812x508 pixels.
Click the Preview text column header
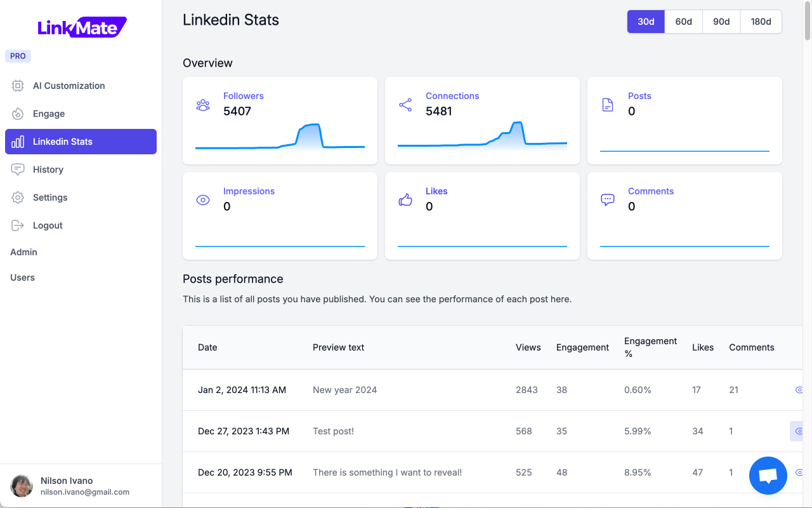338,347
